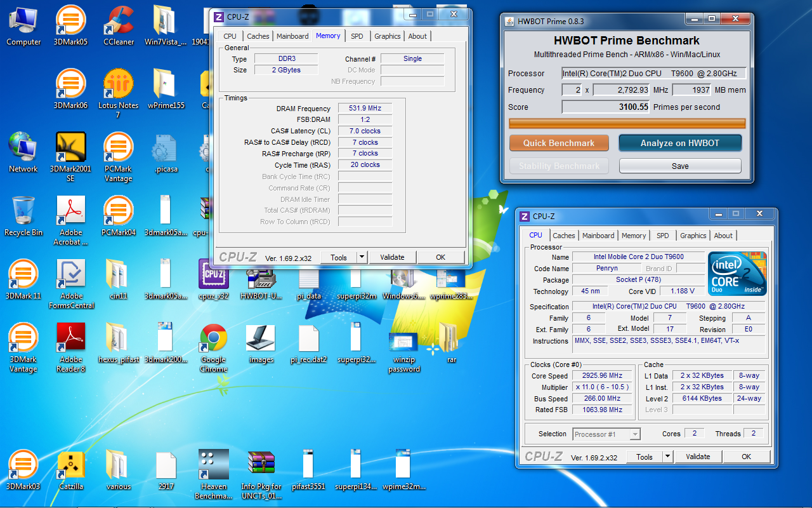Image resolution: width=812 pixels, height=508 pixels.
Task: Launch the PCMark Vantage shortcut
Action: tap(118, 157)
